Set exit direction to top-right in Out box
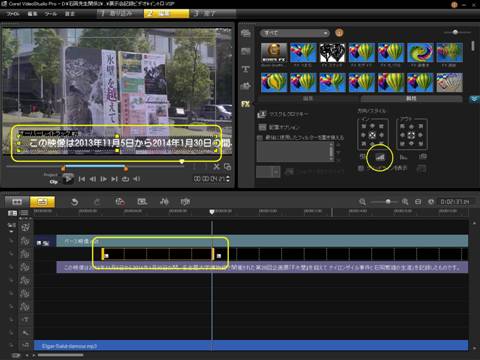480x360 pixels. click(x=420, y=126)
